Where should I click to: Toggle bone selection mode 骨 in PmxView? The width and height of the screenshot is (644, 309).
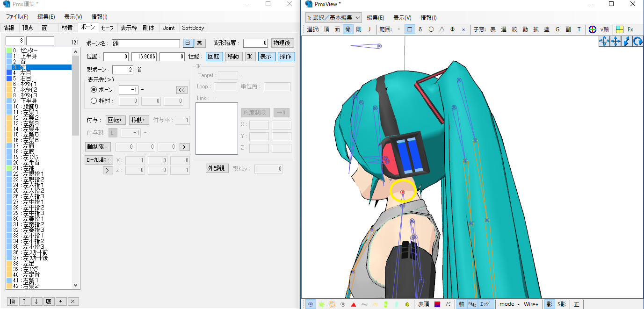(x=347, y=29)
